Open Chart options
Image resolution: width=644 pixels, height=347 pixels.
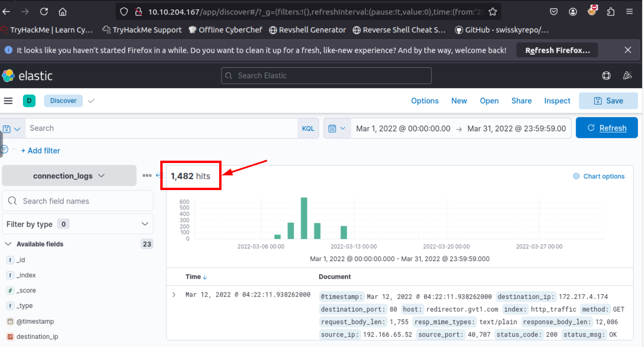tap(599, 176)
